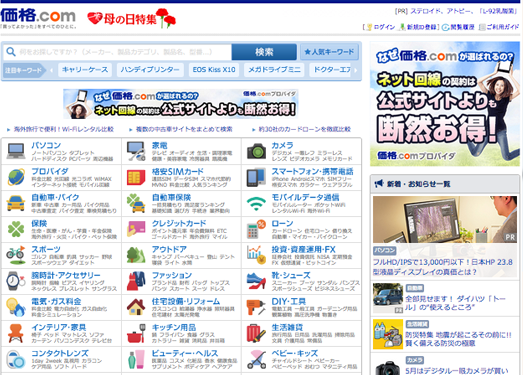The height and width of the screenshot is (375, 523).
Task: Open the ダイハツ「トール」 article link
Action: coord(455,303)
